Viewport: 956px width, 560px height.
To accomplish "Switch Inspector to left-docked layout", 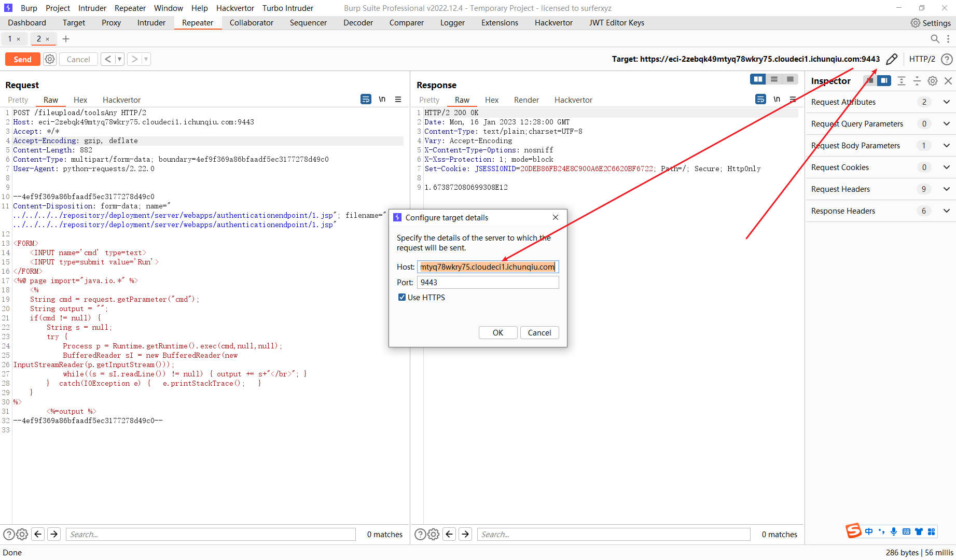I will point(870,80).
